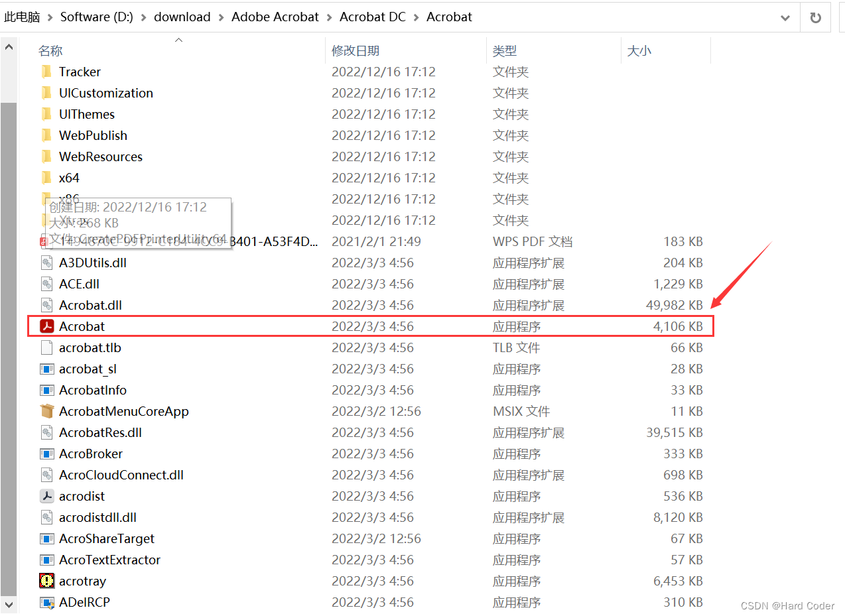Click the scrollbar down arrow

(x=9, y=604)
